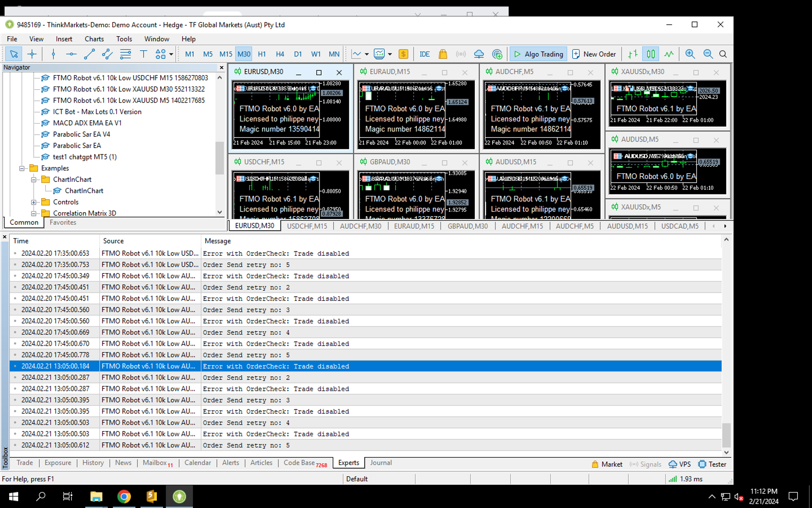Switch timeframe to M15
Screen dimensions: 812x508
(x=226, y=54)
